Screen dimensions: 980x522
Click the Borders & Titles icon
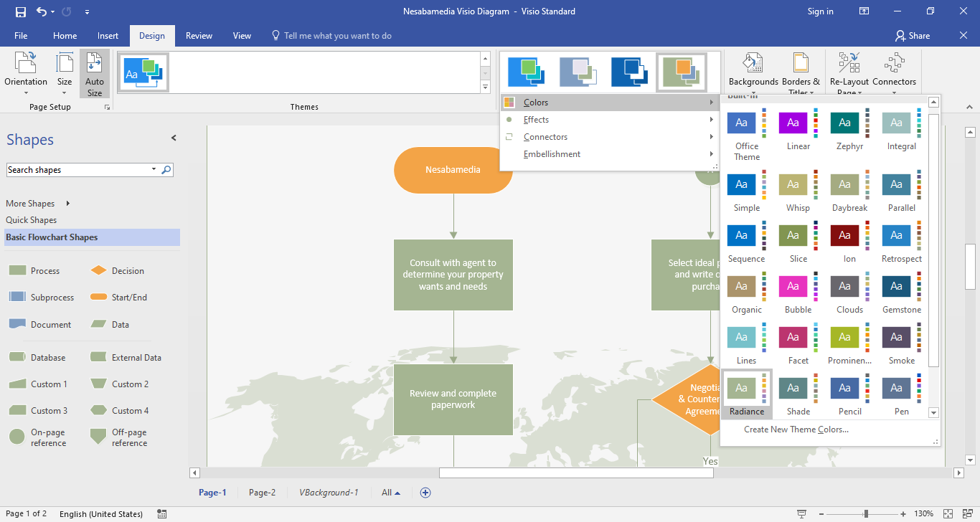click(x=800, y=64)
